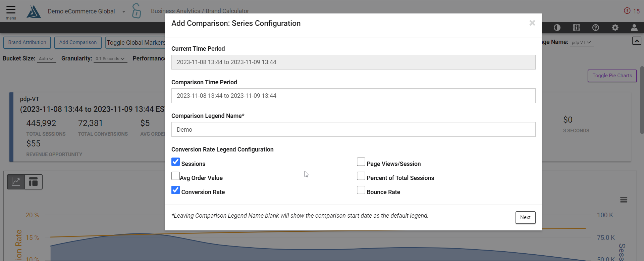Image resolution: width=644 pixels, height=261 pixels.
Task: Click the Next button
Action: point(525,217)
